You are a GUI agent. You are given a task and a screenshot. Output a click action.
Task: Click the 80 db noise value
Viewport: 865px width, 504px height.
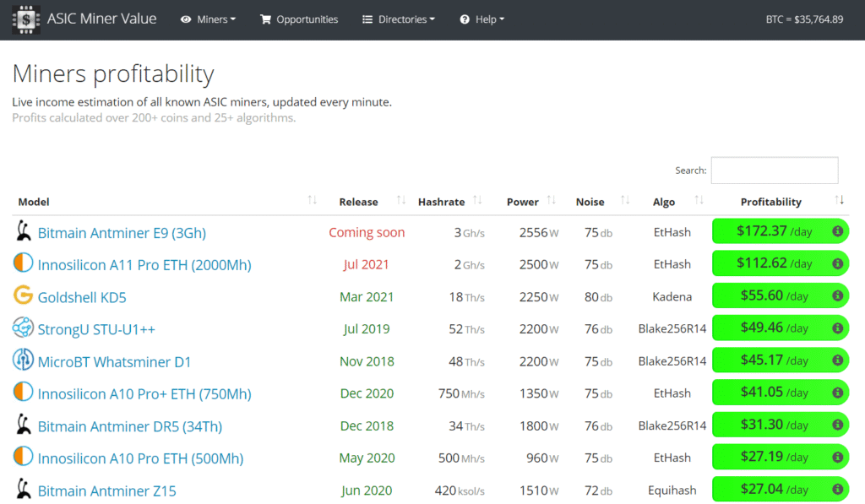(x=599, y=297)
